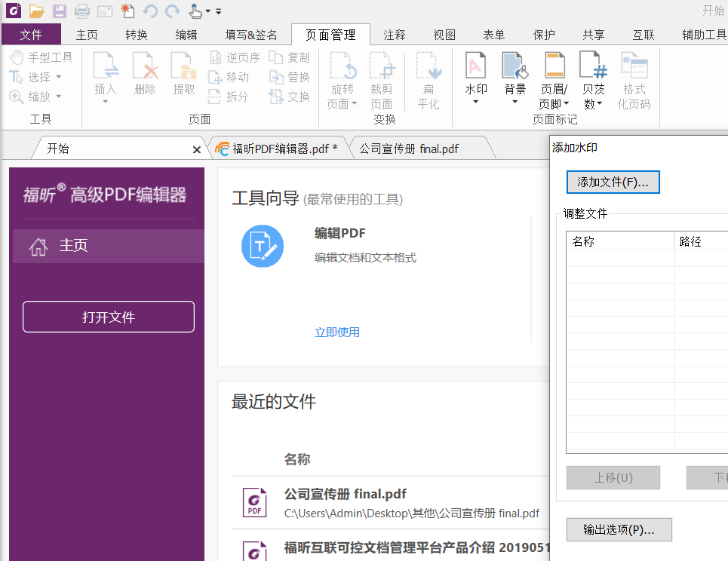Image resolution: width=728 pixels, height=561 pixels.
Task: Click the 编辑PDF round blue icon
Action: pyautogui.click(x=263, y=246)
